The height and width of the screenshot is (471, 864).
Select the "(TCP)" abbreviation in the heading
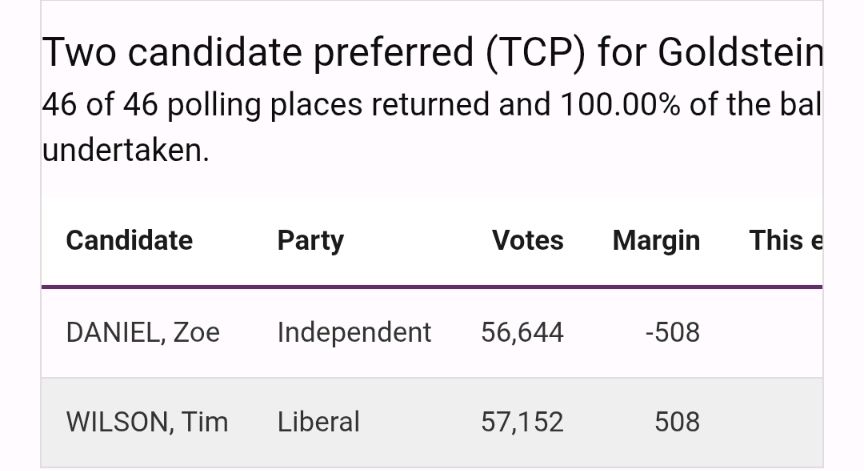pos(535,53)
